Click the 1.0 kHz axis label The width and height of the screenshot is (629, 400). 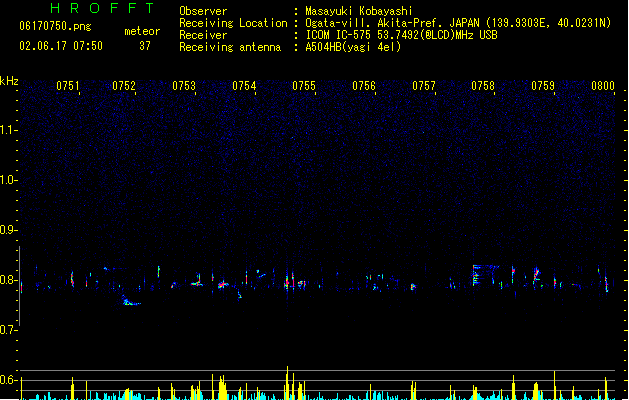click(8, 180)
